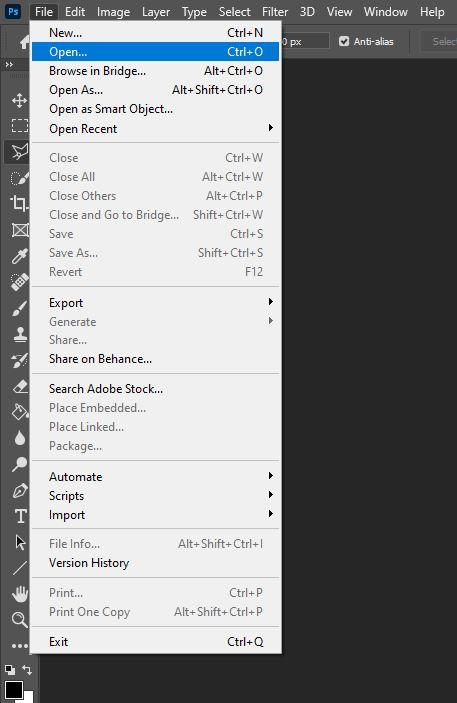Select the Eraser tool

(x=19, y=386)
